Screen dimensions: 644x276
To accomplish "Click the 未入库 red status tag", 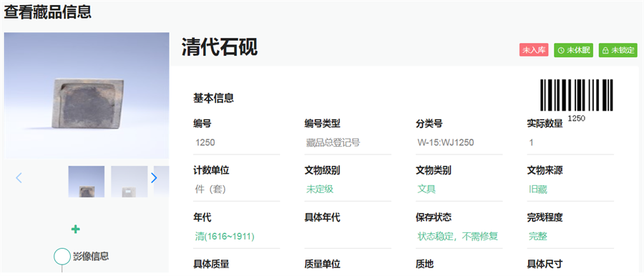I will click(x=534, y=50).
